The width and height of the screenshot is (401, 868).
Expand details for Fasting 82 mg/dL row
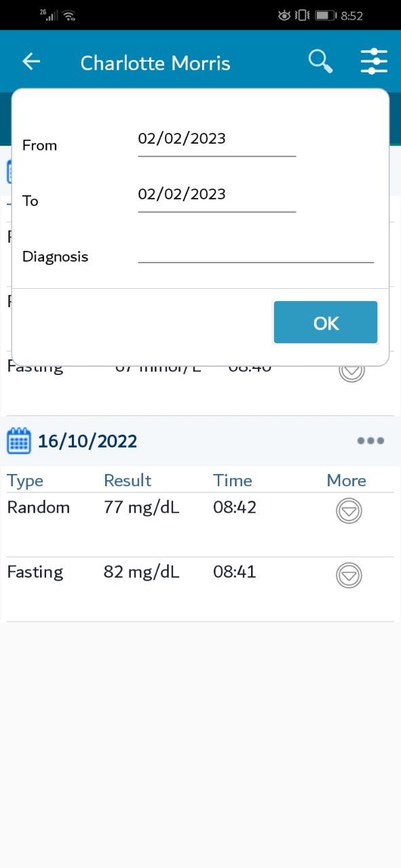[x=349, y=575]
